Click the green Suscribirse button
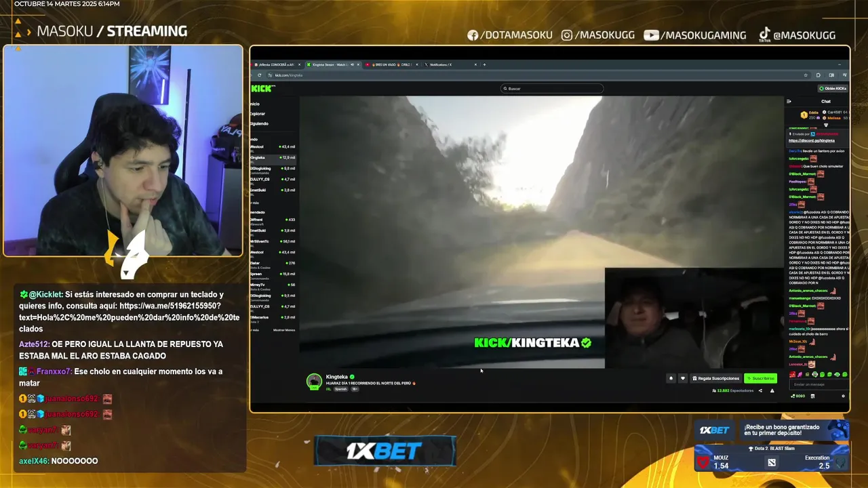868x488 pixels. point(761,378)
